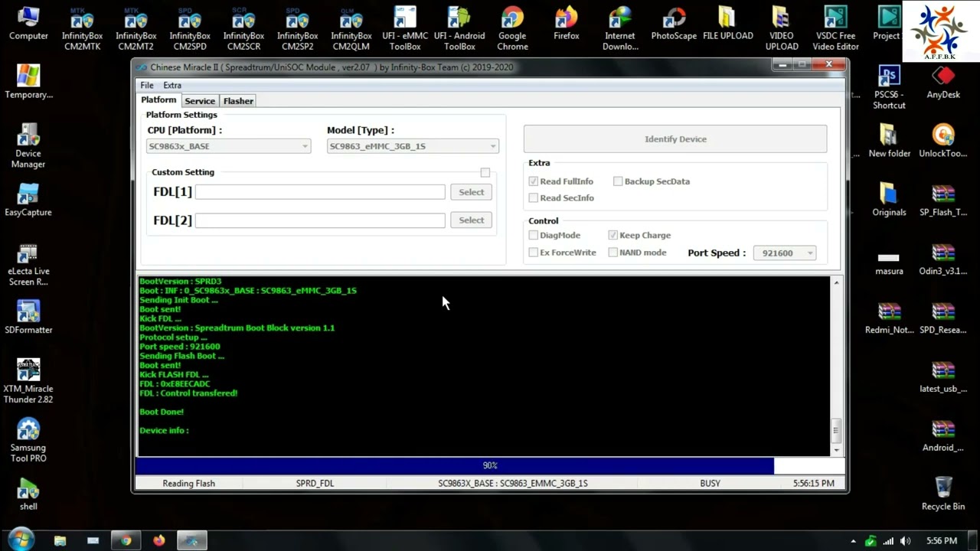Open FILE UPLOAD folder icon

pyautogui.click(x=727, y=24)
